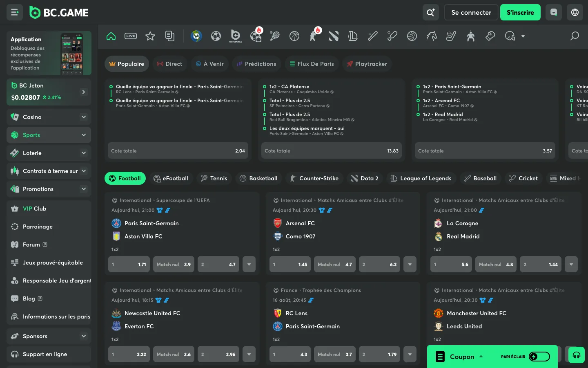This screenshot has height=368, width=588.
Task: Select the League of Legends icon in sports bar
Action: coord(353,36)
